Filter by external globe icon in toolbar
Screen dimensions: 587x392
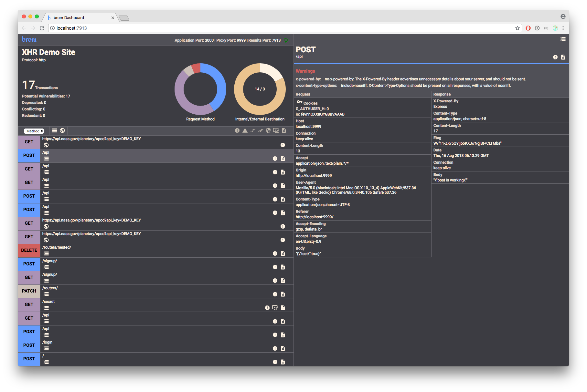coord(62,130)
